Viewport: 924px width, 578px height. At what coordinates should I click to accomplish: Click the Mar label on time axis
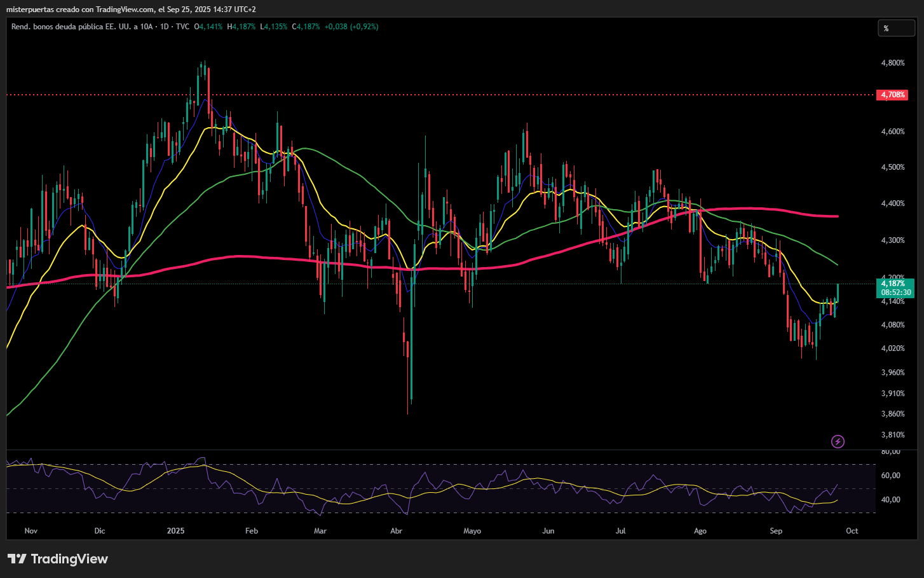coord(320,531)
